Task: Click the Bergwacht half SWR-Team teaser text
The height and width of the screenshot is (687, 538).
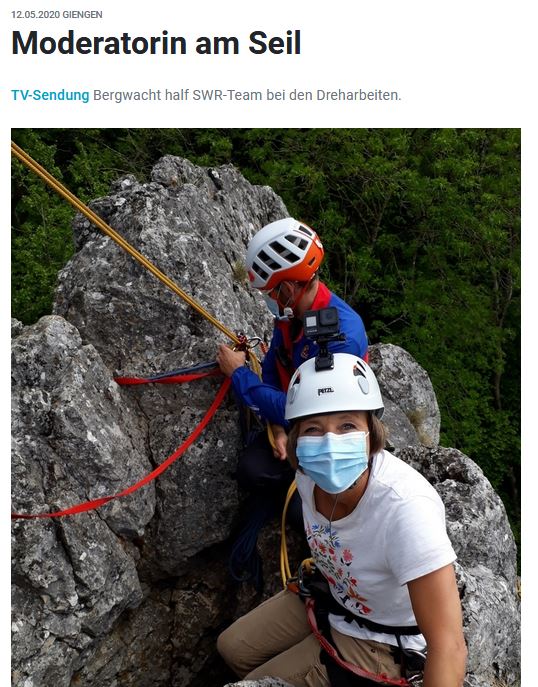Action: click(247, 95)
